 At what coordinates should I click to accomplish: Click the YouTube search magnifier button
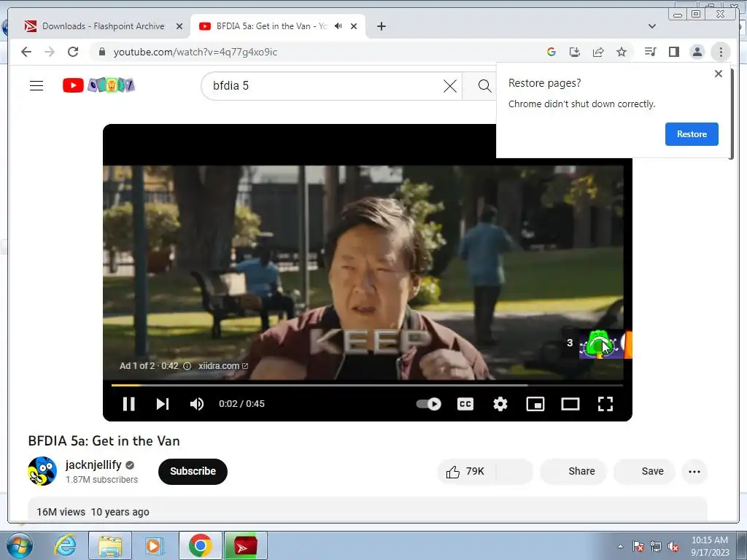coord(484,86)
